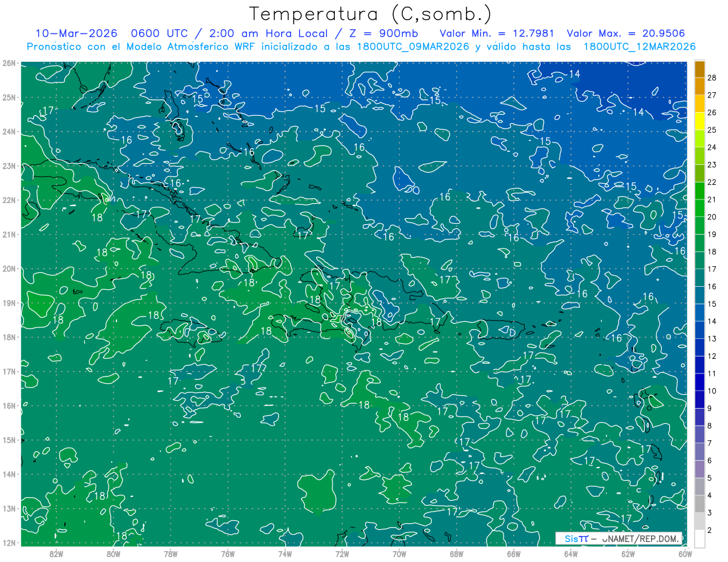Click the "62W" longitude label

(x=628, y=554)
